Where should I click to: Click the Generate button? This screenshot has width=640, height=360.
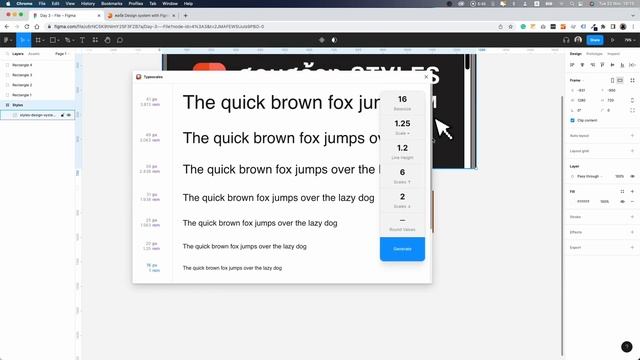pyautogui.click(x=402, y=249)
